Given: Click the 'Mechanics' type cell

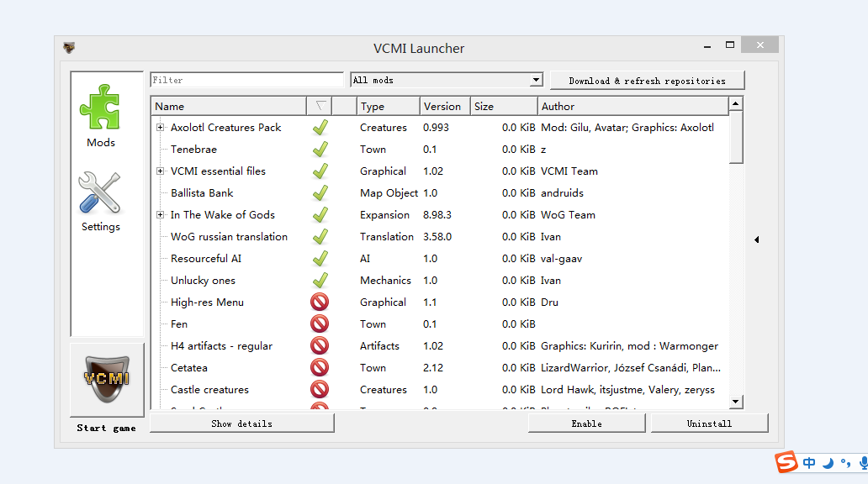Looking at the screenshot, I should coord(385,281).
